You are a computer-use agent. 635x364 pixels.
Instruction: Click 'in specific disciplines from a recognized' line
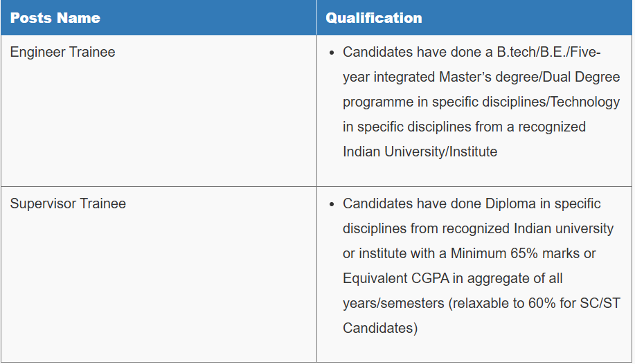pyautogui.click(x=464, y=127)
